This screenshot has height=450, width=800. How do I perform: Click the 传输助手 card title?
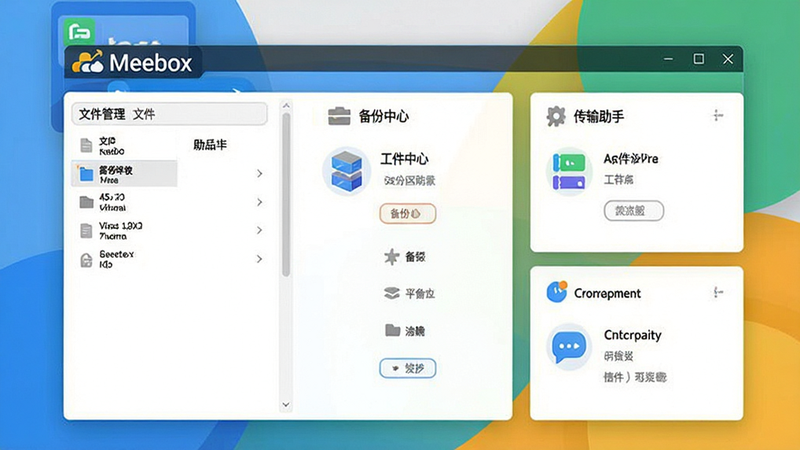(598, 116)
